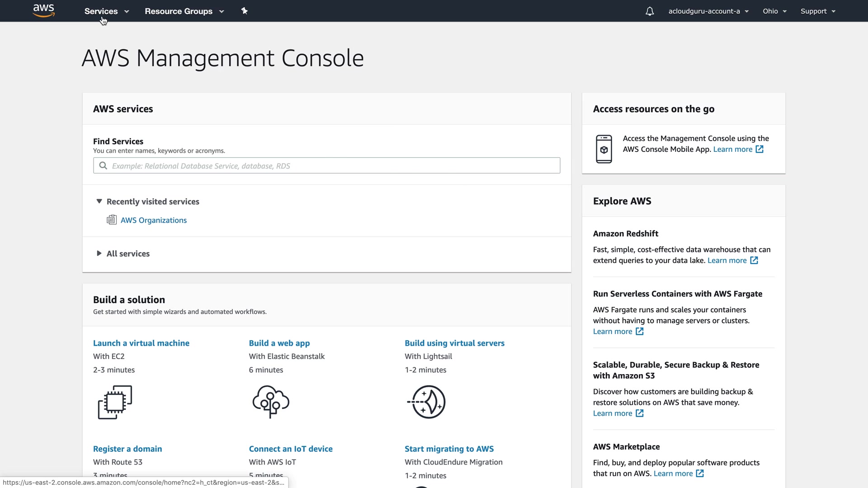This screenshot has width=868, height=488.
Task: Open the Support menu
Action: 818,11
